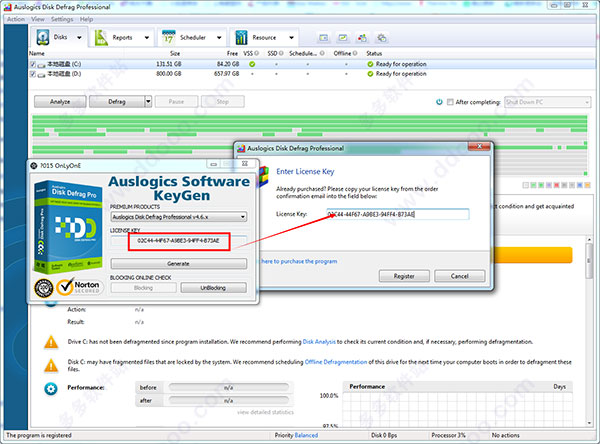Toggle the (D:) drive checkbox

click(x=31, y=73)
